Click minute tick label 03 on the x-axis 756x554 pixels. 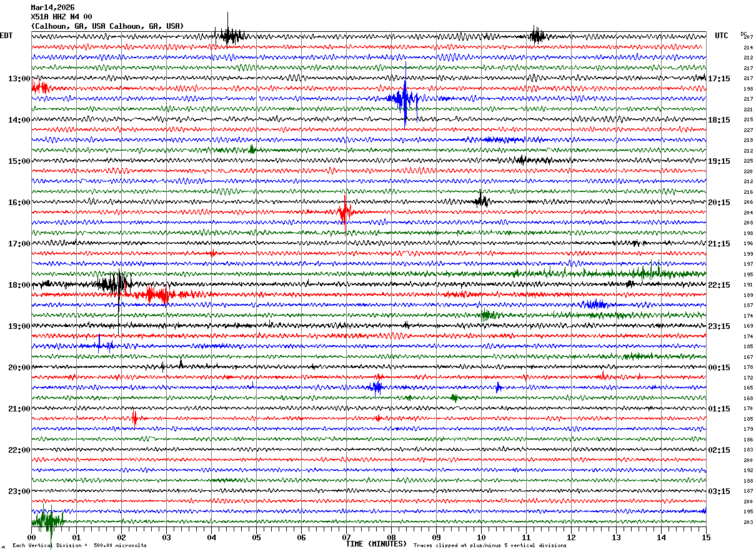166,537
